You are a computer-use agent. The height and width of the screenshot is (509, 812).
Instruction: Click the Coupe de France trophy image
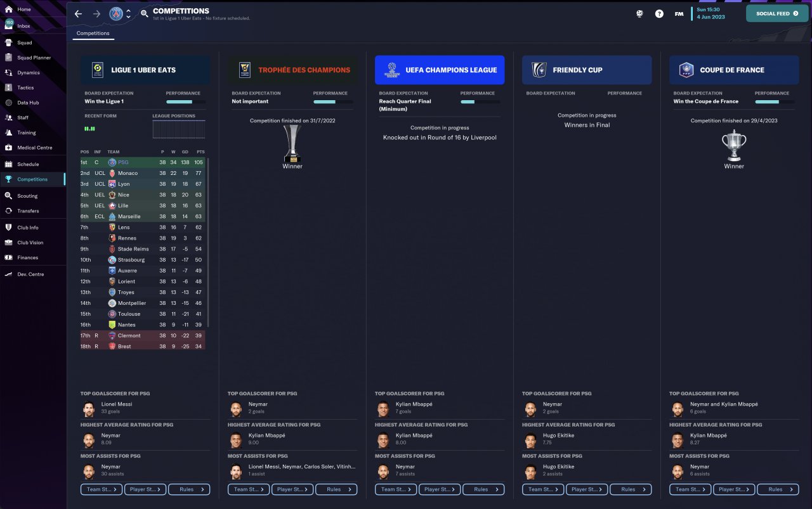click(734, 146)
